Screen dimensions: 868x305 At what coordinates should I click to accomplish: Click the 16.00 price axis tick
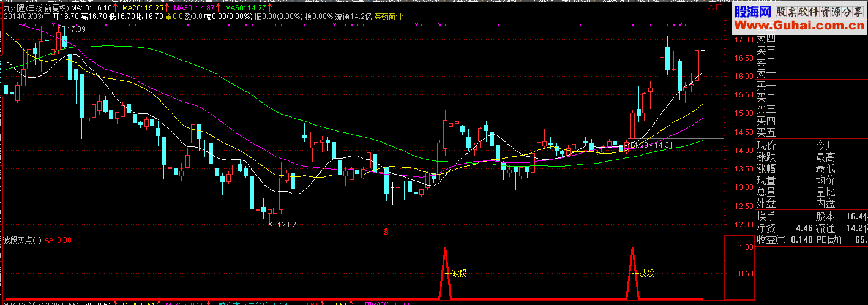pos(744,77)
